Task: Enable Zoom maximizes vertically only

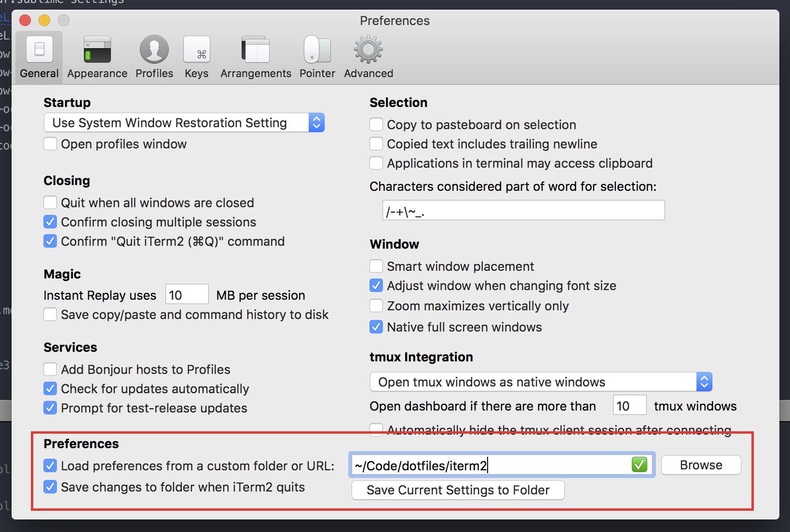Action: [x=376, y=306]
